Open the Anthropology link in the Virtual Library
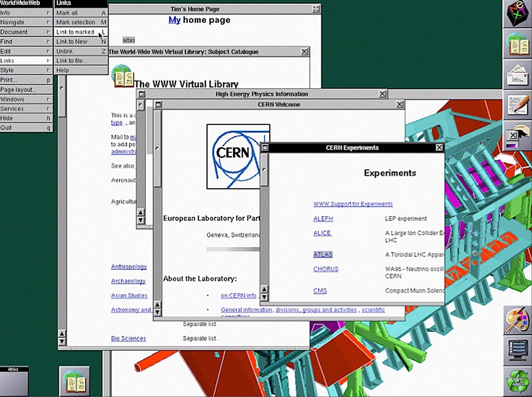The height and width of the screenshot is (397, 532). (129, 266)
